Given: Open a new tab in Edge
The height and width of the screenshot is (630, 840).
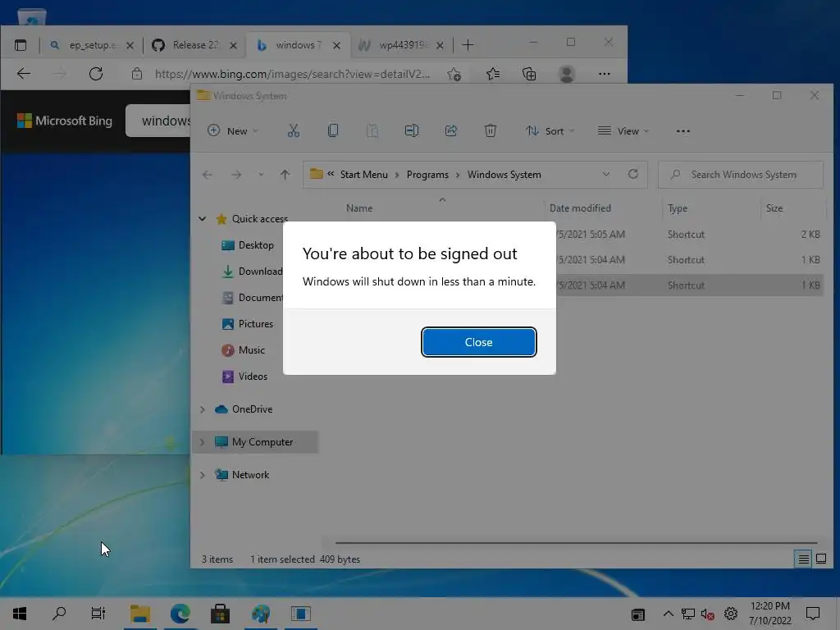Looking at the screenshot, I should coord(468,45).
